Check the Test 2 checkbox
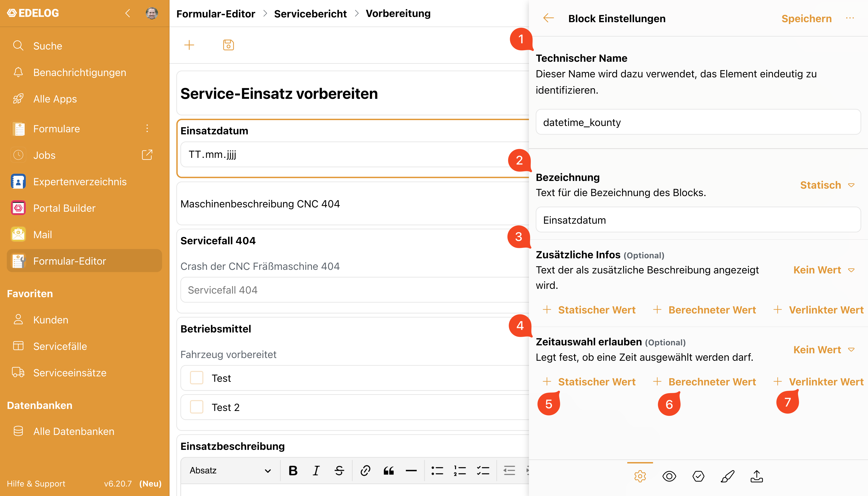The image size is (868, 496). coord(197,407)
